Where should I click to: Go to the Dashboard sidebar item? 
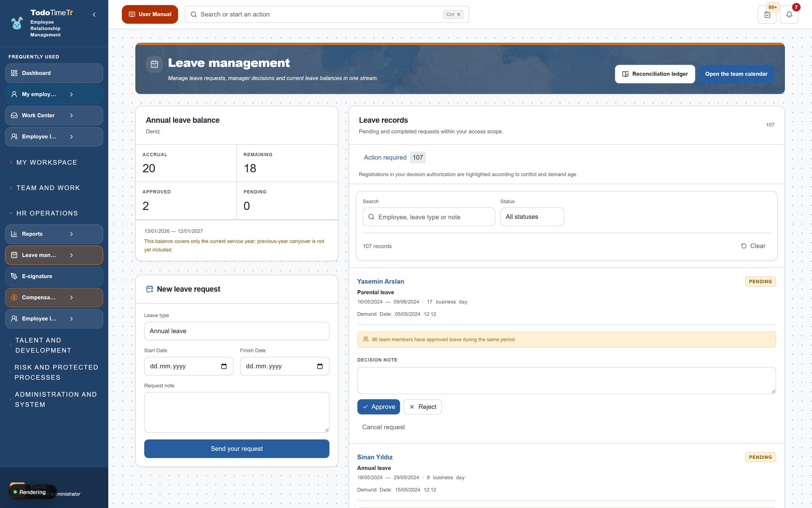click(54, 73)
